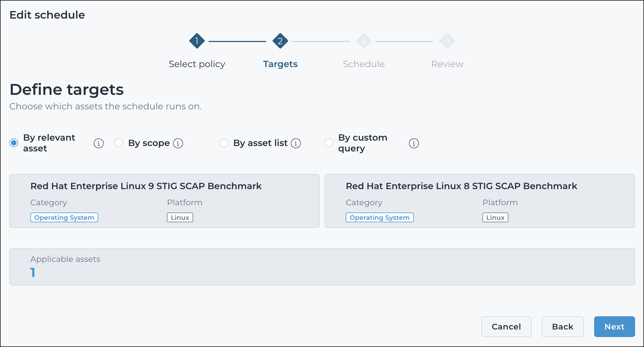The width and height of the screenshot is (644, 347).
Task: Click the Define targets heading
Action: (67, 89)
